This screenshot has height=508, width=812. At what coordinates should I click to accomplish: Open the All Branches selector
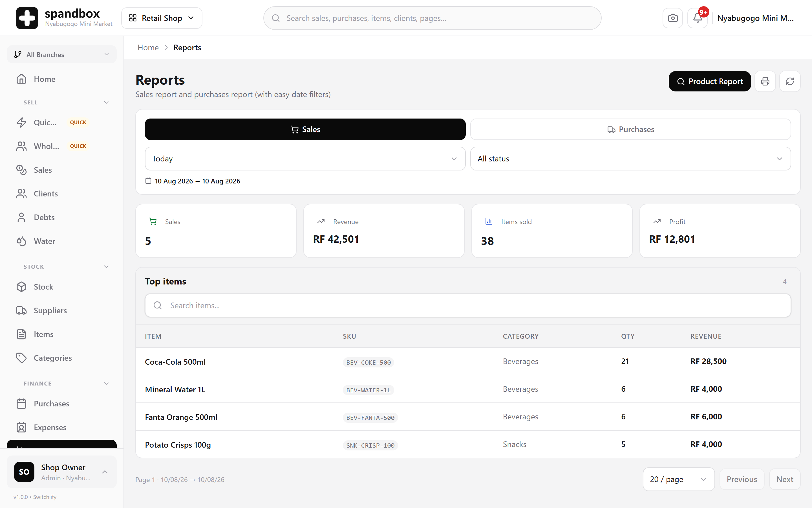pos(62,54)
